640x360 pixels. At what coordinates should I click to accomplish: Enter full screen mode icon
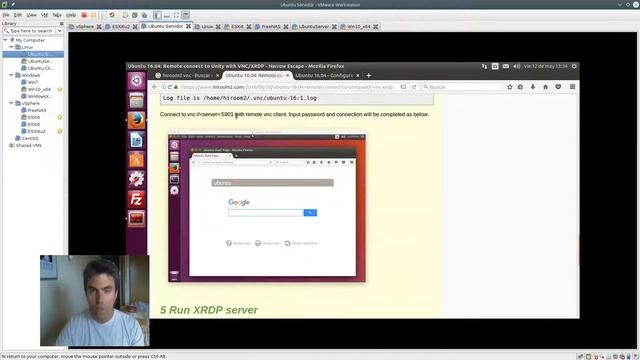176,15
